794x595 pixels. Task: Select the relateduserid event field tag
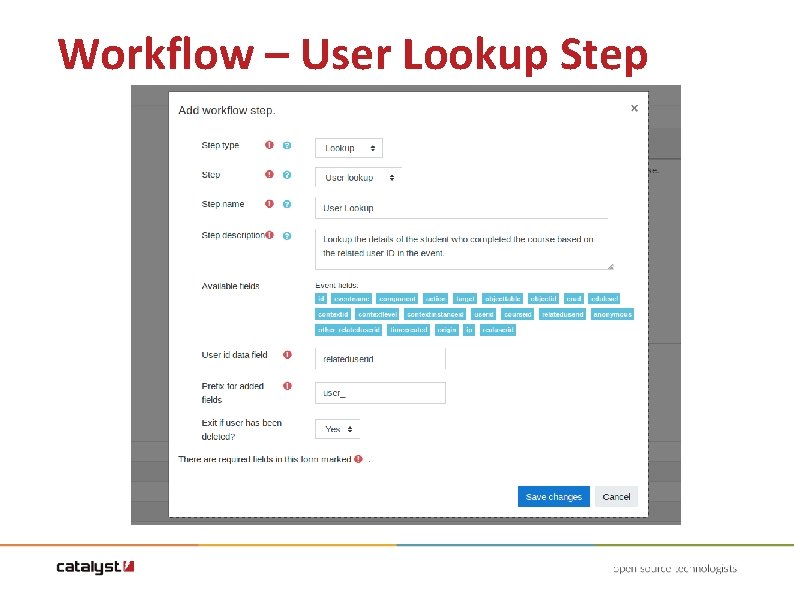[563, 314]
